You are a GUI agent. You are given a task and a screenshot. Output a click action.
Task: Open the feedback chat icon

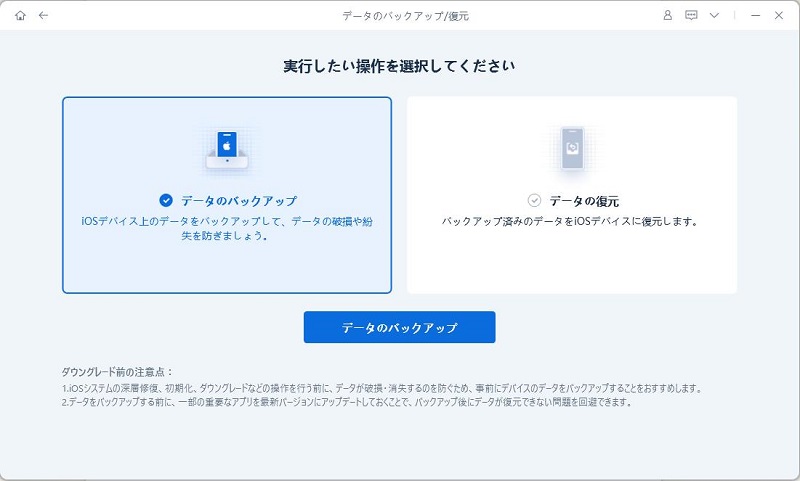tap(691, 15)
